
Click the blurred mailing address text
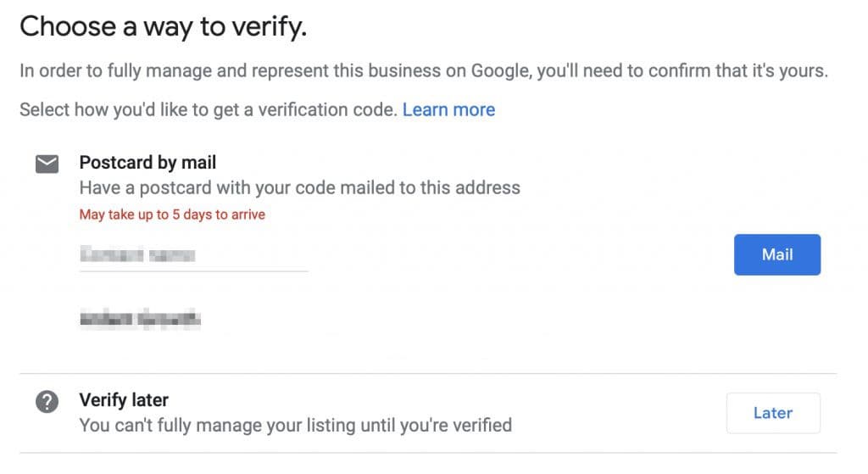(140, 320)
